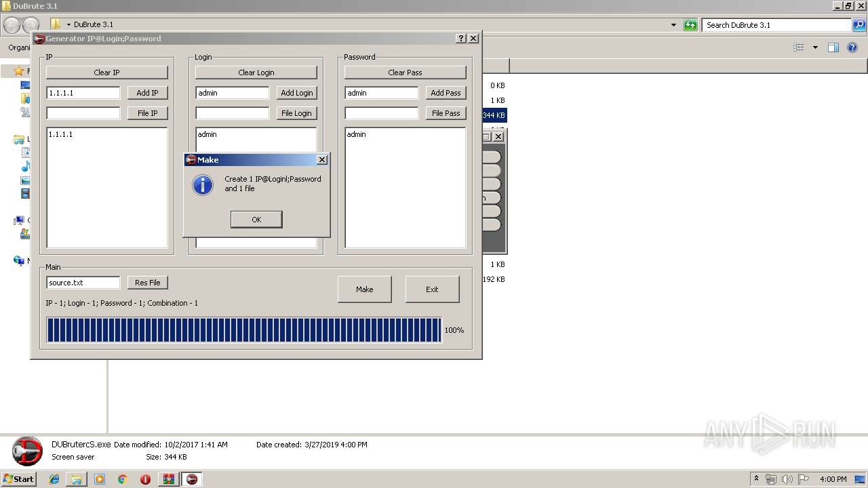Click the Make button in Main section
The image size is (868, 488).
[x=365, y=289]
